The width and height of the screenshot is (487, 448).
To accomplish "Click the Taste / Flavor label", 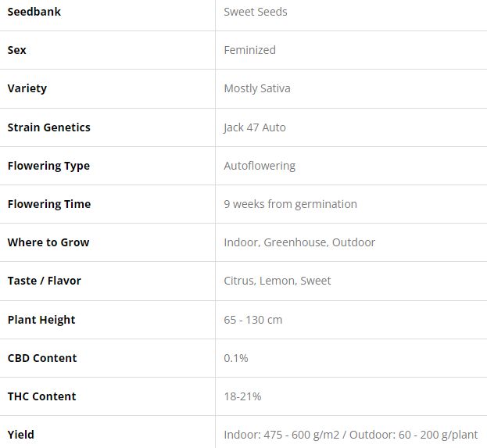I will pyautogui.click(x=44, y=281).
